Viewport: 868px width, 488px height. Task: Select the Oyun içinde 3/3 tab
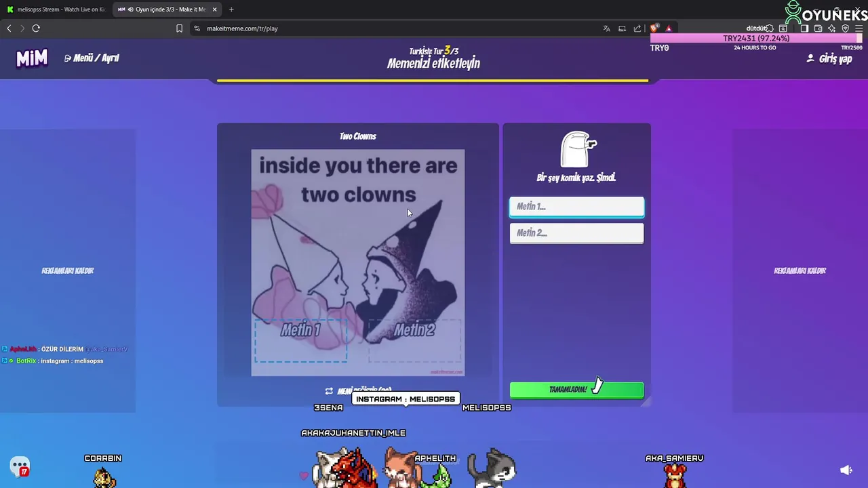pyautogui.click(x=167, y=9)
